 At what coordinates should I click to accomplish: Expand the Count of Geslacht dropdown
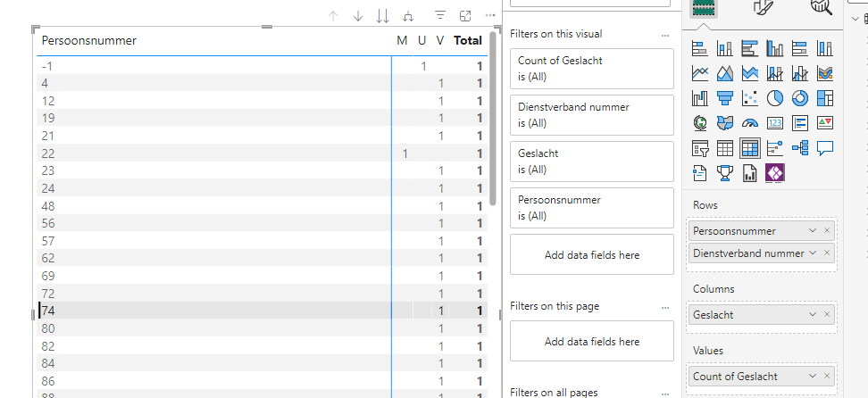[x=812, y=377]
